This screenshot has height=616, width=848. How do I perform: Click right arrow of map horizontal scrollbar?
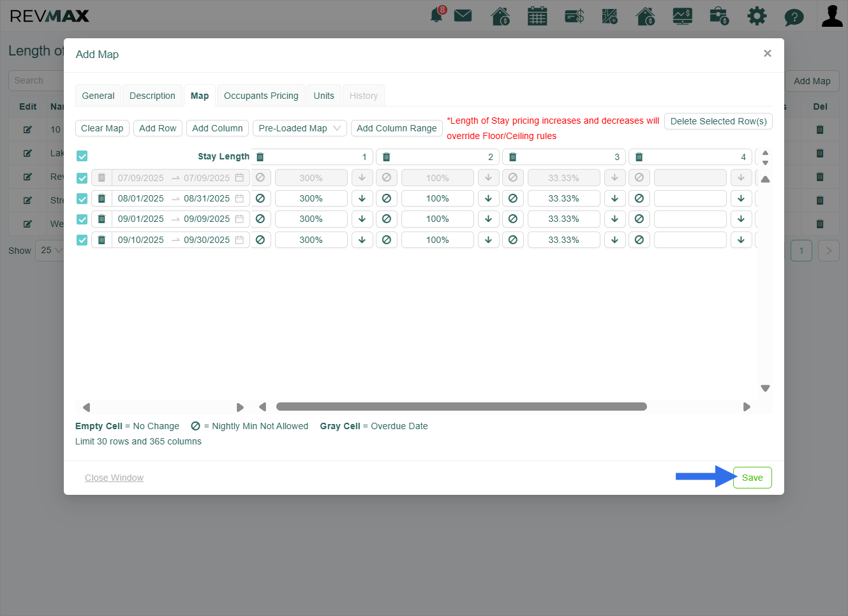747,407
